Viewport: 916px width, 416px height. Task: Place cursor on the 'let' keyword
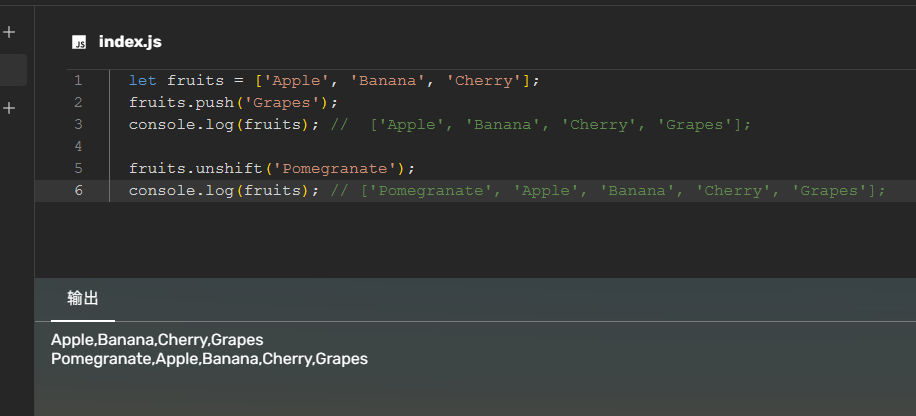[143, 80]
